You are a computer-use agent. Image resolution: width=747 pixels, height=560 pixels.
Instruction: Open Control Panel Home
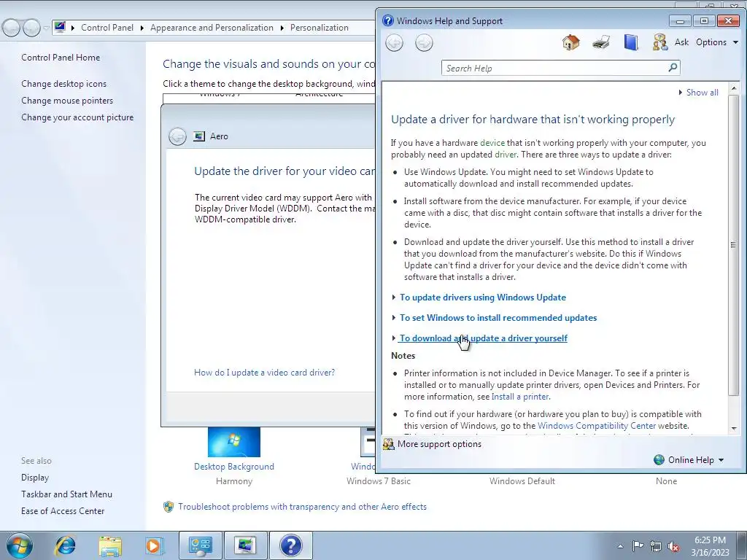click(61, 57)
